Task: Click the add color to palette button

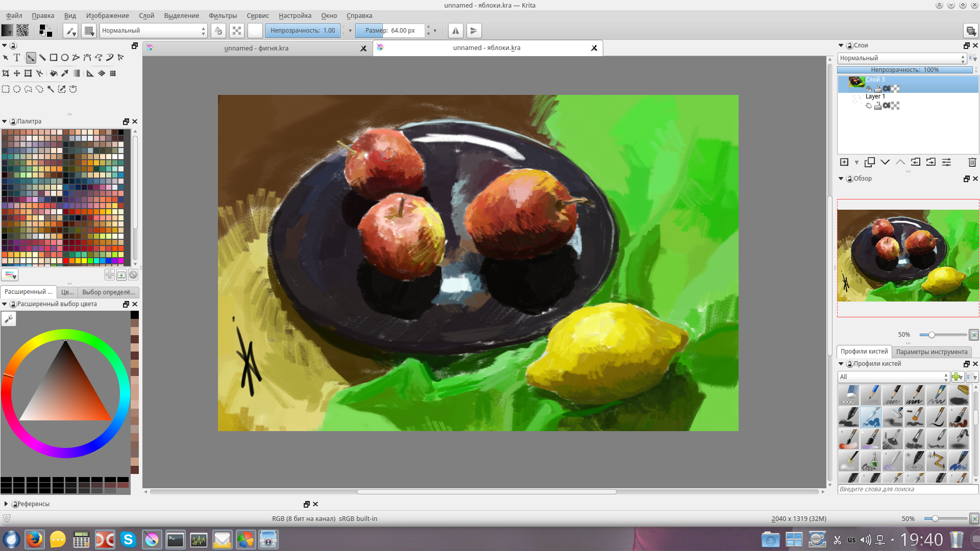Action: [x=110, y=275]
